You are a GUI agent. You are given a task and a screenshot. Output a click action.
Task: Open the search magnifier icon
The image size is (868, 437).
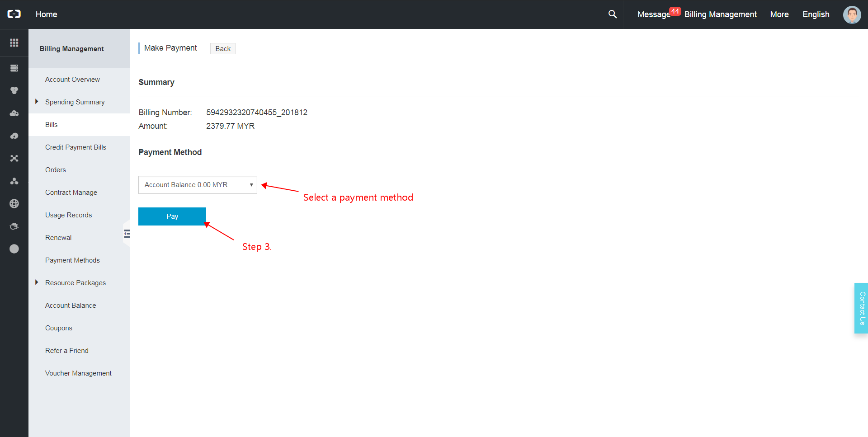coord(613,14)
